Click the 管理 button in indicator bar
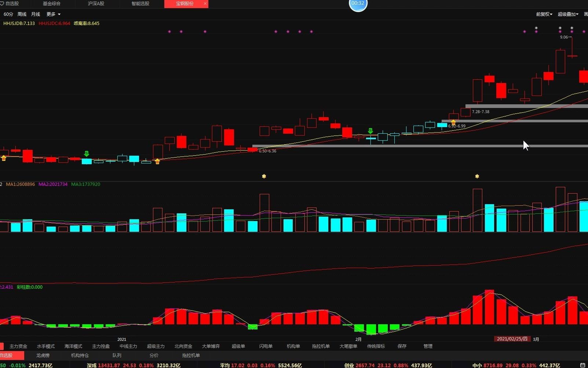This screenshot has height=368, width=588. click(x=428, y=346)
